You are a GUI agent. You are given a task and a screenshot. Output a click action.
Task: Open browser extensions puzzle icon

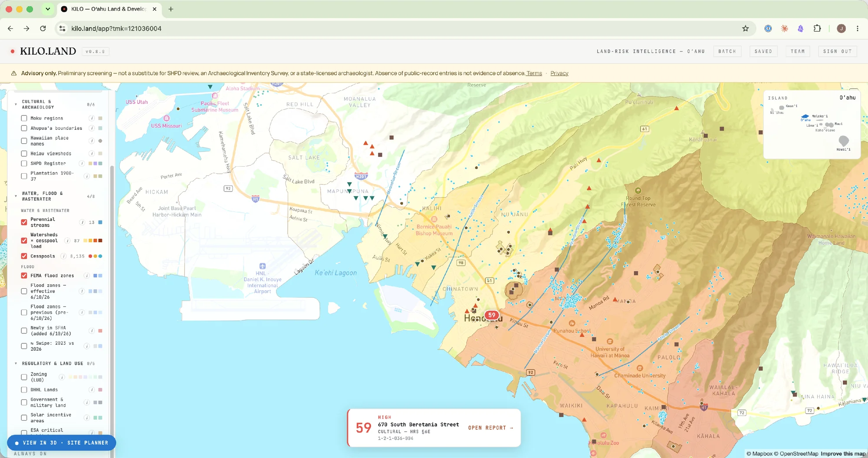point(817,29)
